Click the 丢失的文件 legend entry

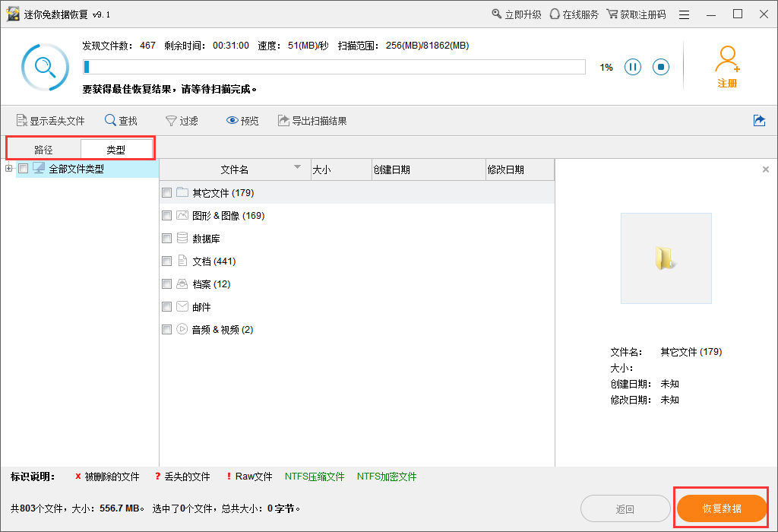tap(182, 477)
